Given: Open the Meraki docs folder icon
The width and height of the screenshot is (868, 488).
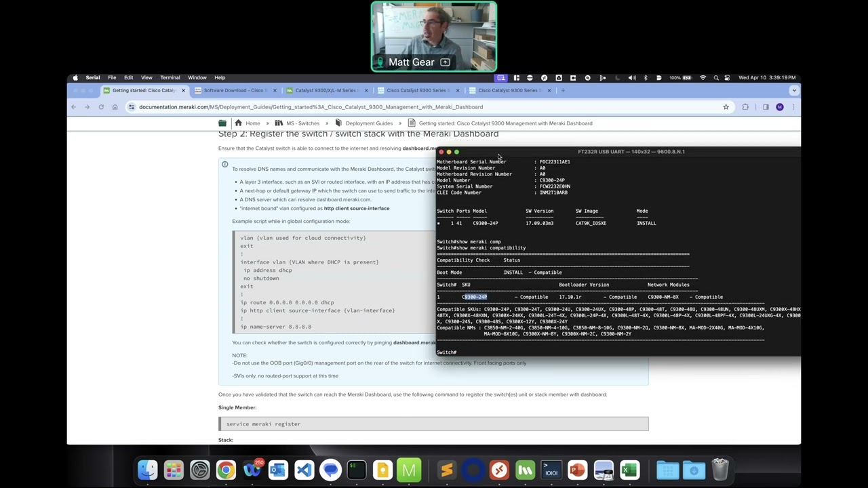Looking at the screenshot, I should [222, 123].
